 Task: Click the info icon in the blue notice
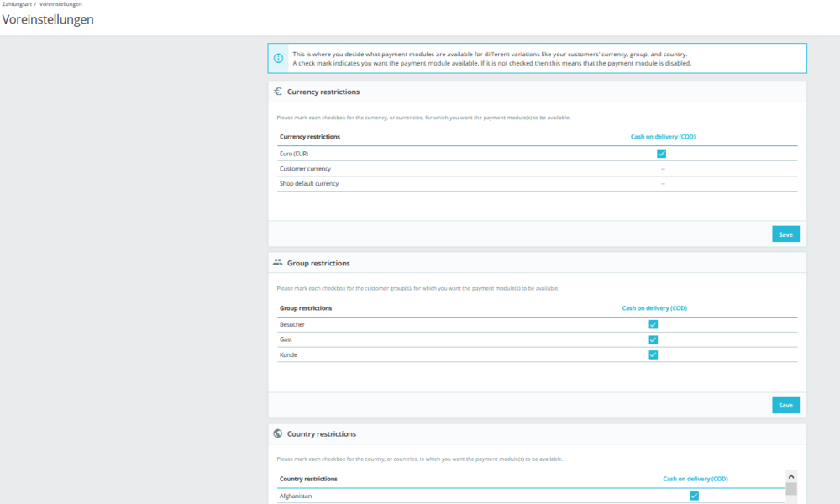point(278,59)
